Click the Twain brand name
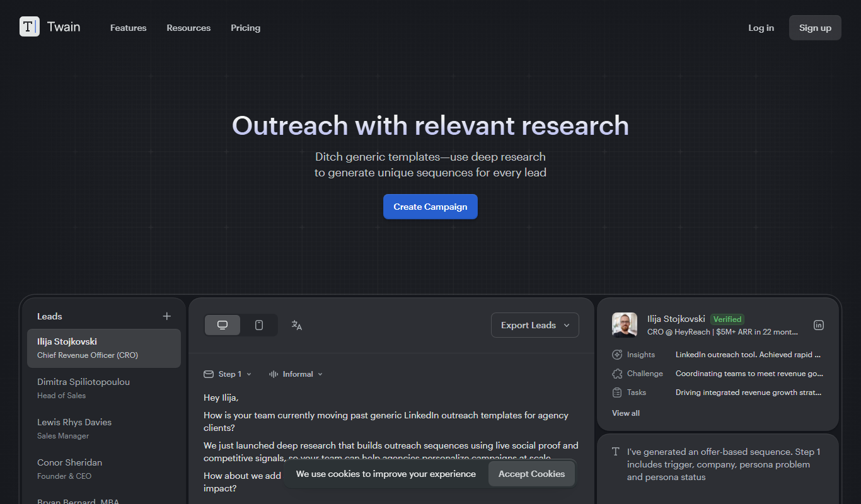861x504 pixels. (x=64, y=27)
